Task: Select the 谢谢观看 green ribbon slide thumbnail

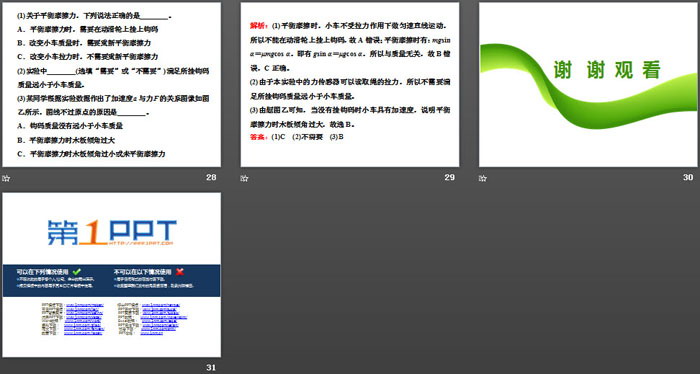Action: click(x=588, y=85)
